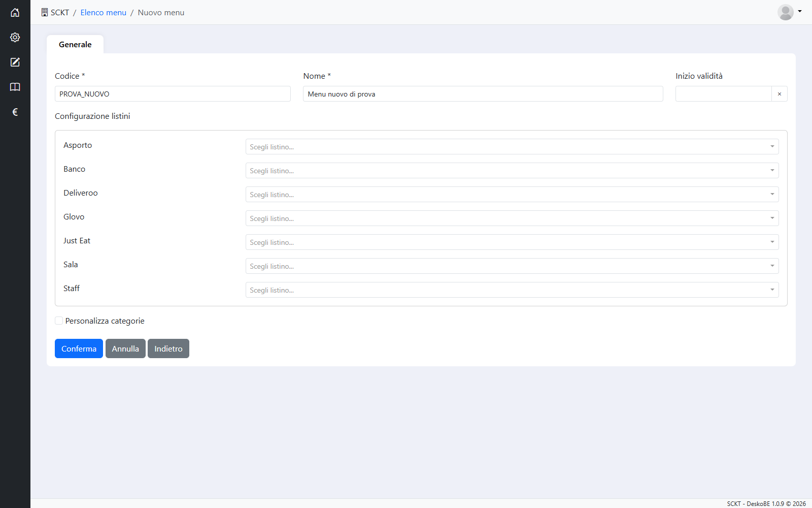This screenshot has width=812, height=508.
Task: Click the Nuovo menu breadcrumb text
Action: pos(161,12)
